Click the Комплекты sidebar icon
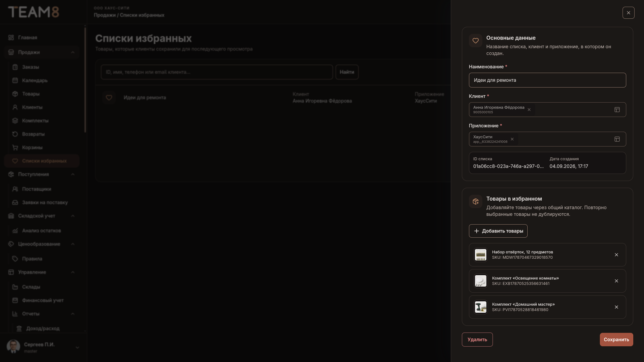The height and width of the screenshot is (362, 644). (15, 121)
